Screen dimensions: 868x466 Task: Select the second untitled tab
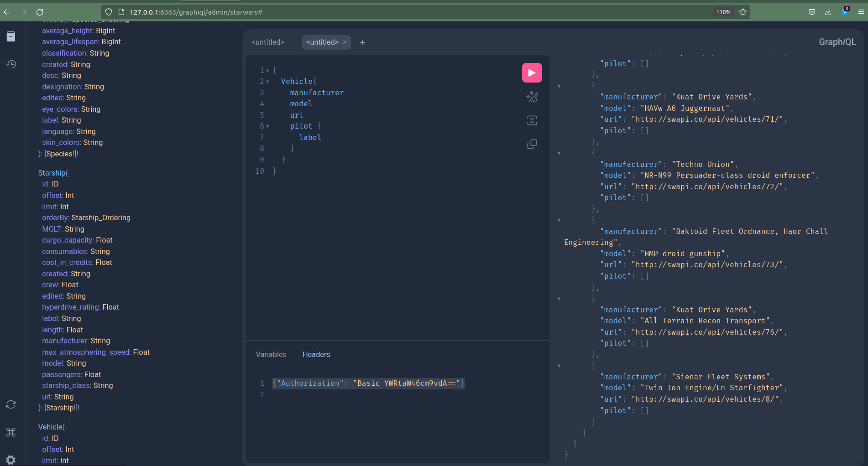[322, 42]
